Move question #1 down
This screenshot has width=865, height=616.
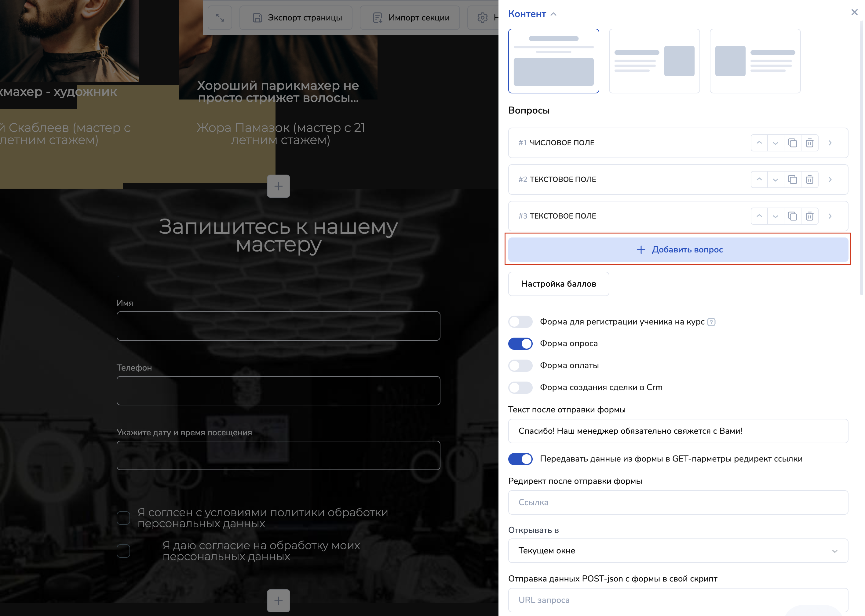(776, 143)
